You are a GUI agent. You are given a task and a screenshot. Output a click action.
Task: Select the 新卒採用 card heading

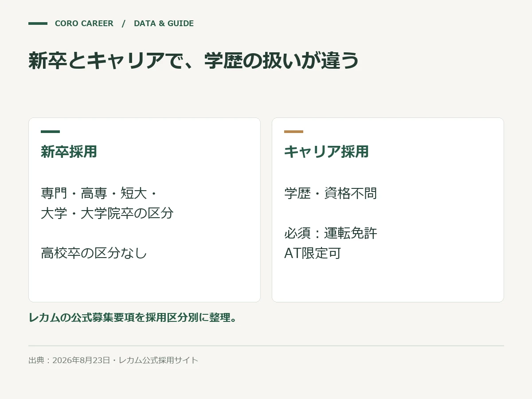[69, 152]
